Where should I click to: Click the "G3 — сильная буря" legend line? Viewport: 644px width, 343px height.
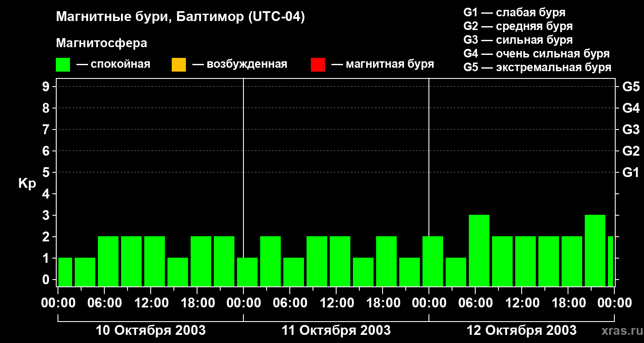pos(518,40)
